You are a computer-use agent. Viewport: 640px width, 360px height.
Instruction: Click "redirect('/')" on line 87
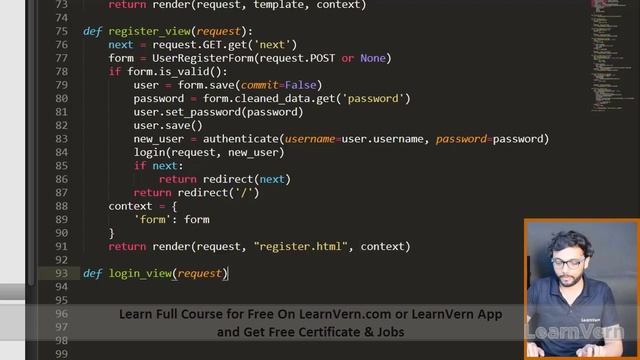coord(218,193)
